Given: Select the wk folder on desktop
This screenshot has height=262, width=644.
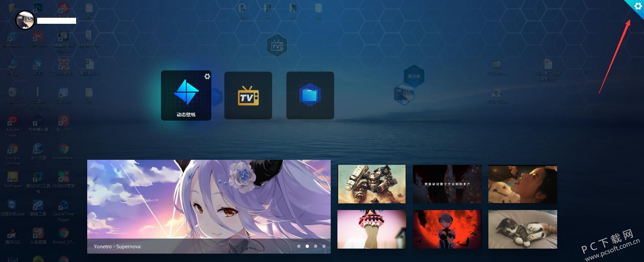Looking at the screenshot, I should (318, 11).
